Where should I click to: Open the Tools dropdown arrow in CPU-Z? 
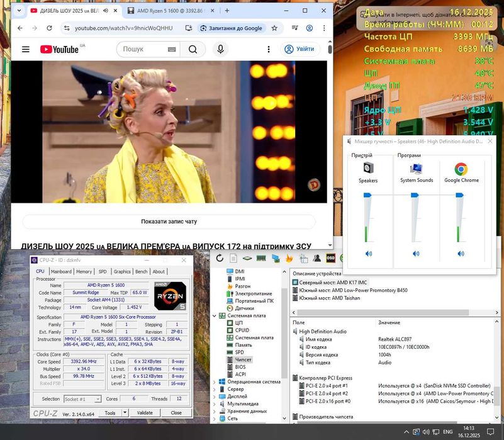click(x=125, y=413)
